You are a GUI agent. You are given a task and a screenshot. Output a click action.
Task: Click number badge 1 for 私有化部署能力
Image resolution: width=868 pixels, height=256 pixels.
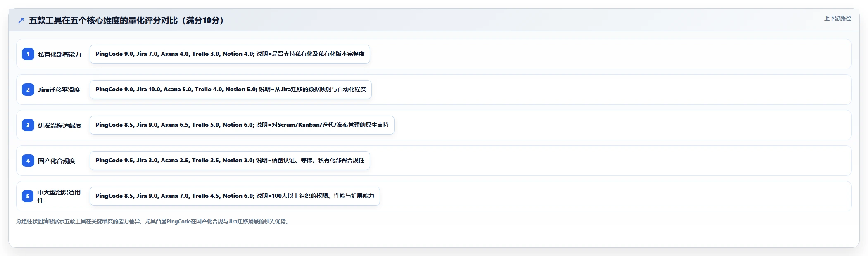(28, 54)
